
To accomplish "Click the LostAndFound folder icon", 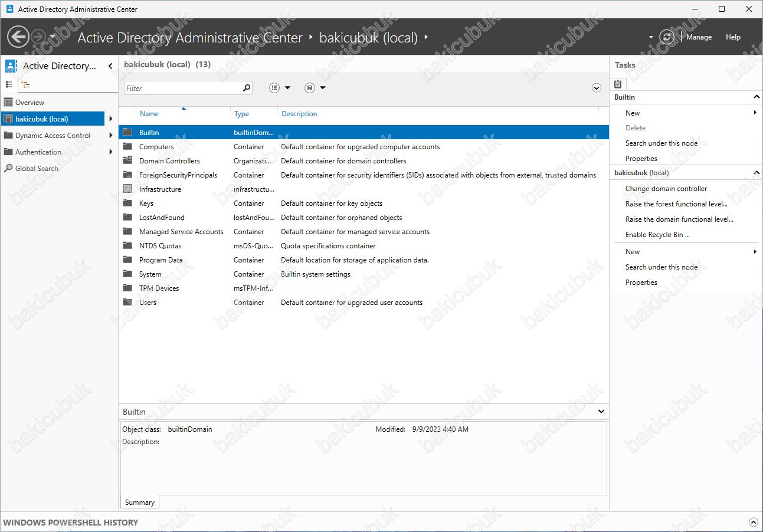I will click(127, 218).
